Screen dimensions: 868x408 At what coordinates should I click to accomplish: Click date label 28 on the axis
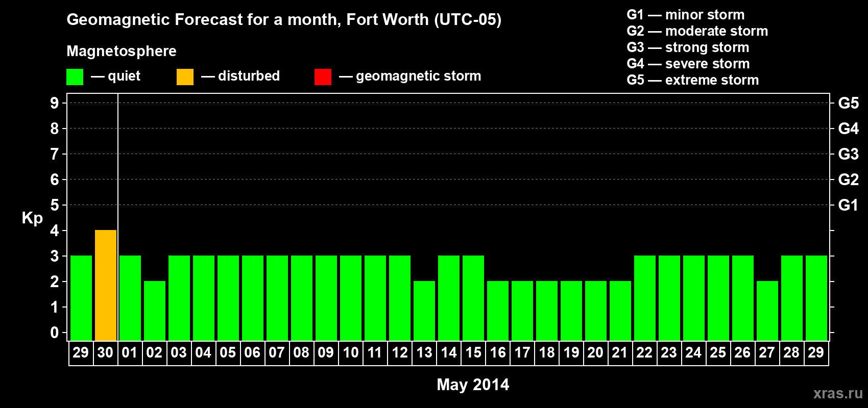click(791, 352)
